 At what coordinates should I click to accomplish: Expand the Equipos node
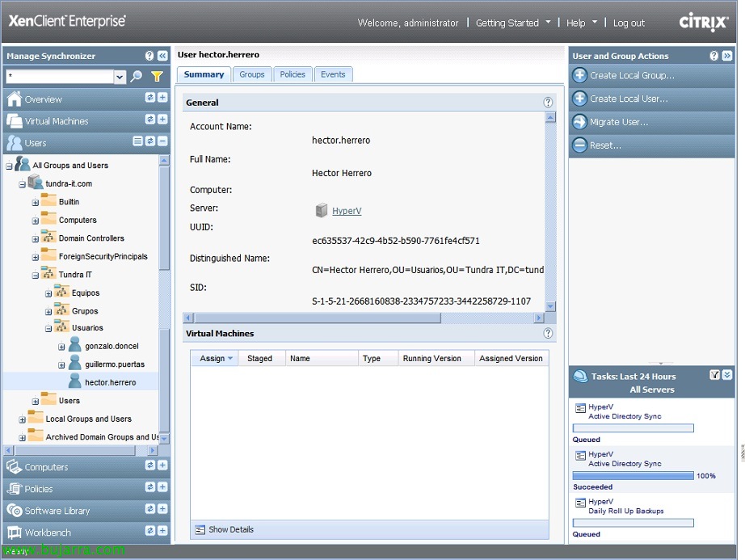[x=48, y=293]
